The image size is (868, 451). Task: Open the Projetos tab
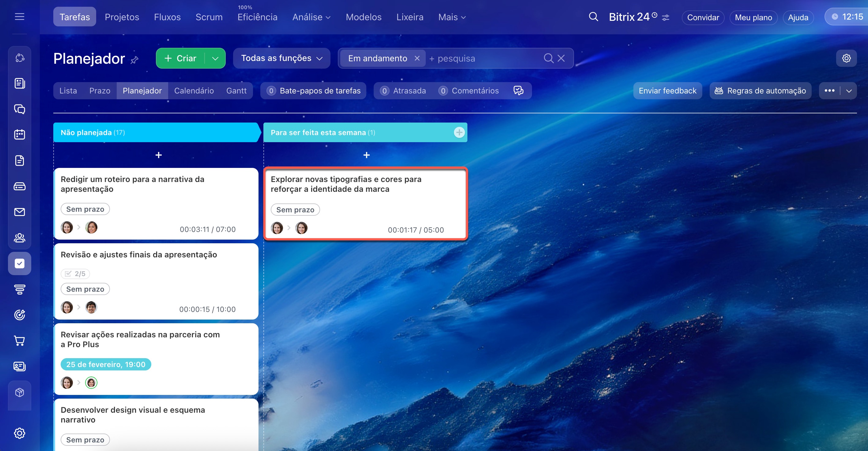pyautogui.click(x=122, y=17)
